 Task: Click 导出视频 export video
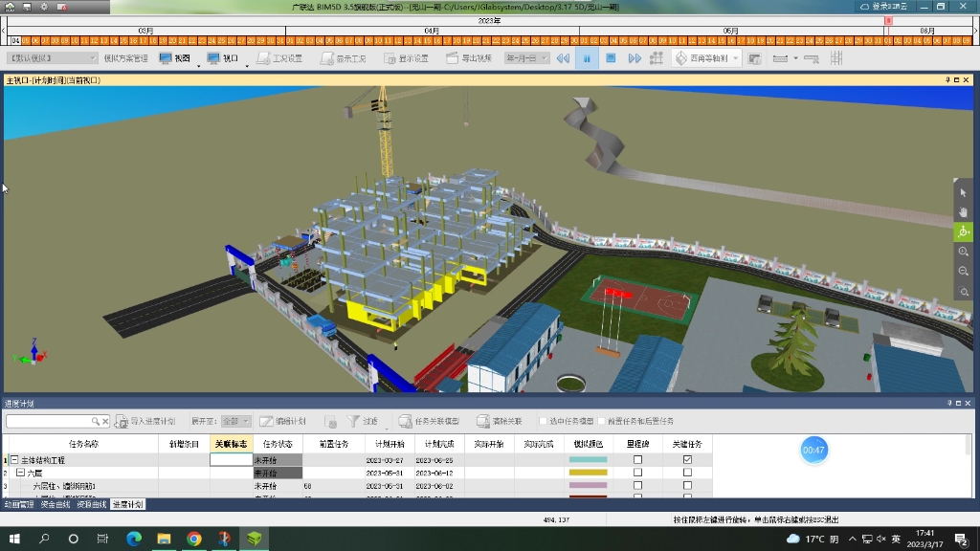click(x=469, y=58)
